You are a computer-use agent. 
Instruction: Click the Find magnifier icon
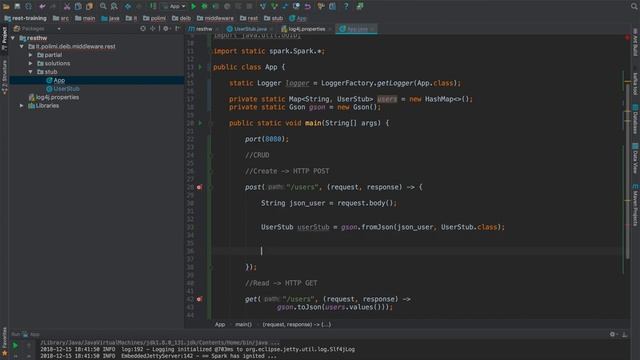[x=103, y=6]
